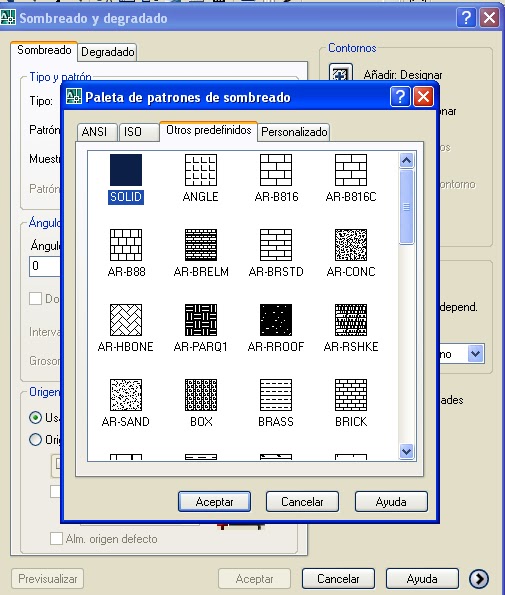This screenshot has height=595, width=505.
Task: Pick the AR-BRSTD brick pattern icon
Action: (276, 245)
